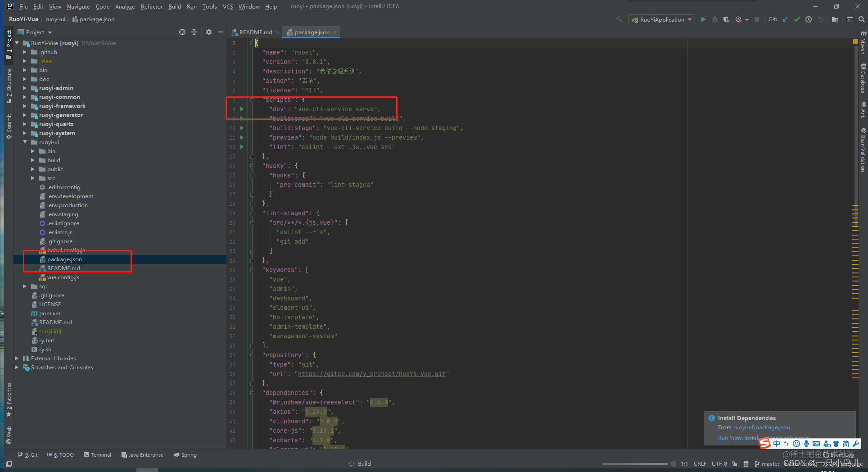
Task: Toggle the Project tool window stripe
Action: 9,45
